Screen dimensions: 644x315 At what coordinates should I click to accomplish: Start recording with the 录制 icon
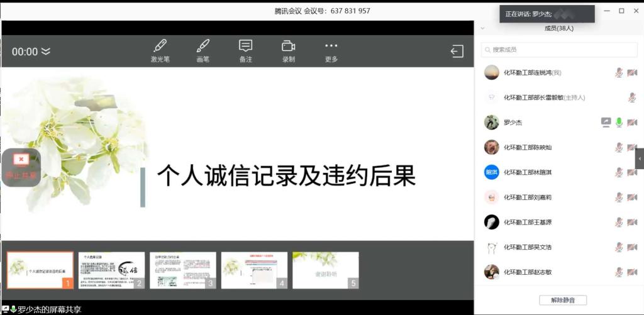(x=288, y=50)
